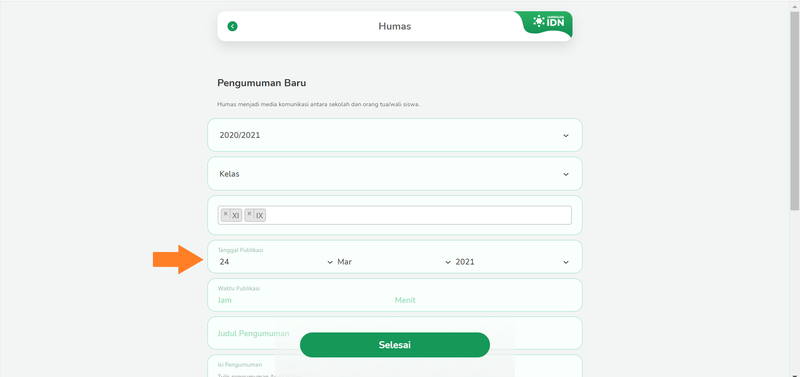Screen dimensions: 800x377
Task: Click the Tanggal Publikasi label
Action: click(241, 250)
